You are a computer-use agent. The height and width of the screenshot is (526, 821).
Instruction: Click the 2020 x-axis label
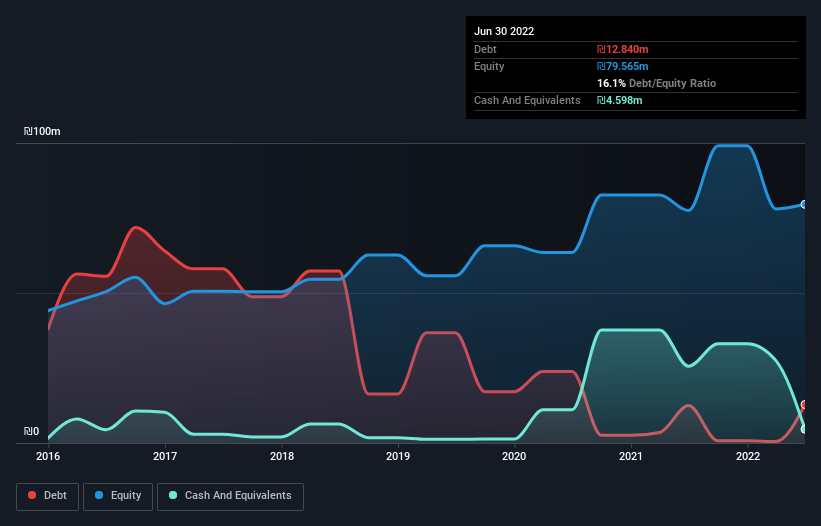click(514, 456)
